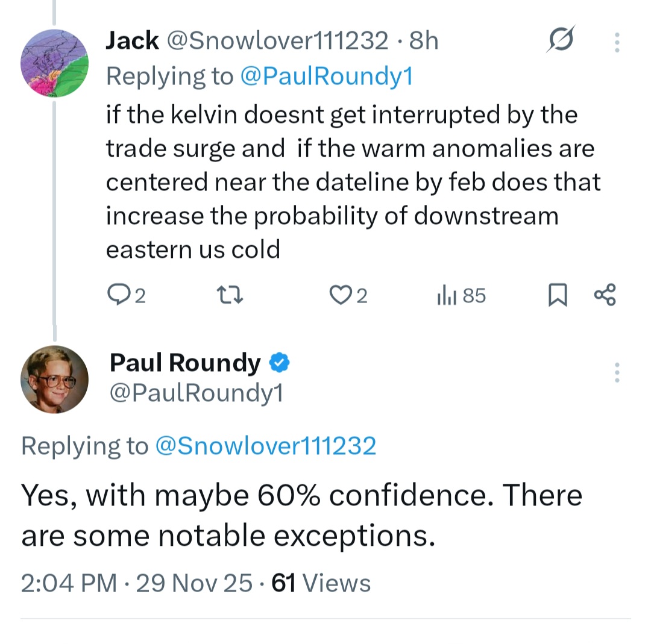
Task: Click the 61 Views count
Action: point(321,583)
